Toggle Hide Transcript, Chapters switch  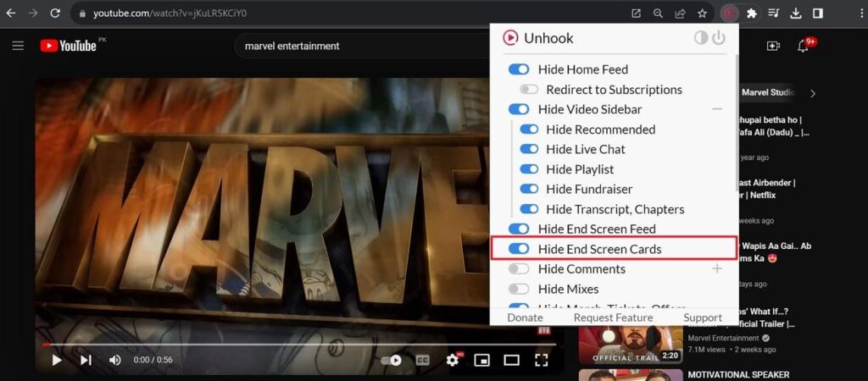(x=529, y=209)
